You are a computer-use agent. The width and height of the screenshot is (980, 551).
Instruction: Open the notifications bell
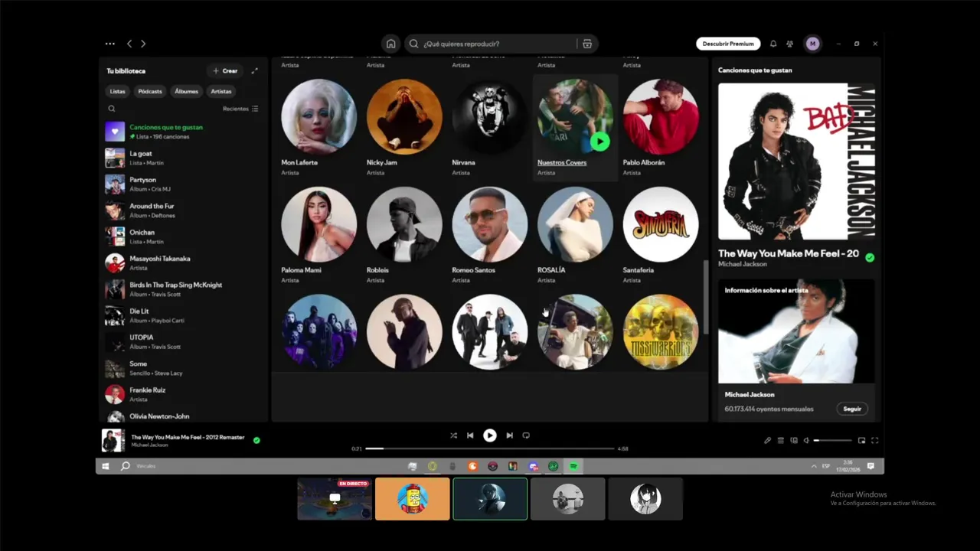click(x=773, y=44)
